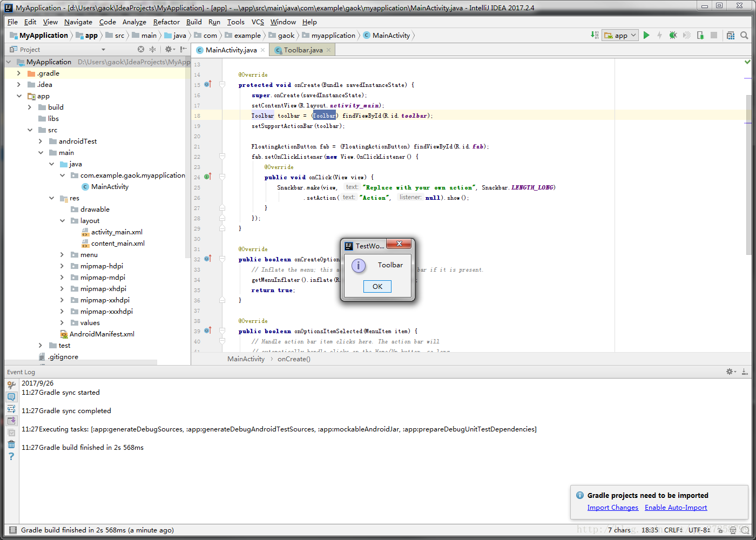
Task: Collapse the layout folder in tree
Action: (62, 221)
